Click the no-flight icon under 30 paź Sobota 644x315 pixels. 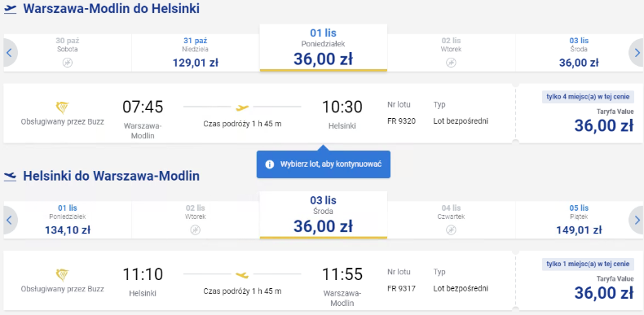tap(68, 63)
